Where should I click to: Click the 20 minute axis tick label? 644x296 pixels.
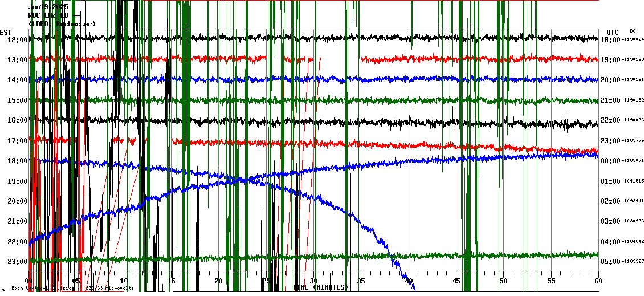(x=219, y=281)
